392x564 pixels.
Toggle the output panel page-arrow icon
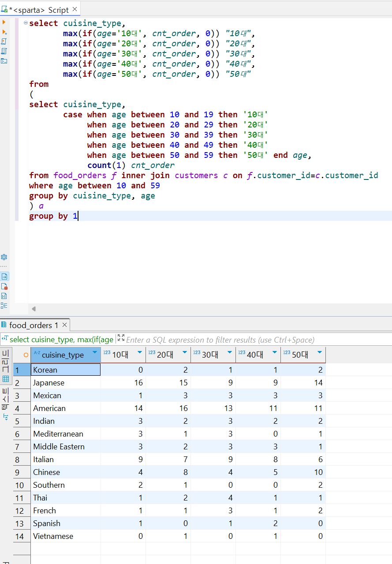point(4,276)
